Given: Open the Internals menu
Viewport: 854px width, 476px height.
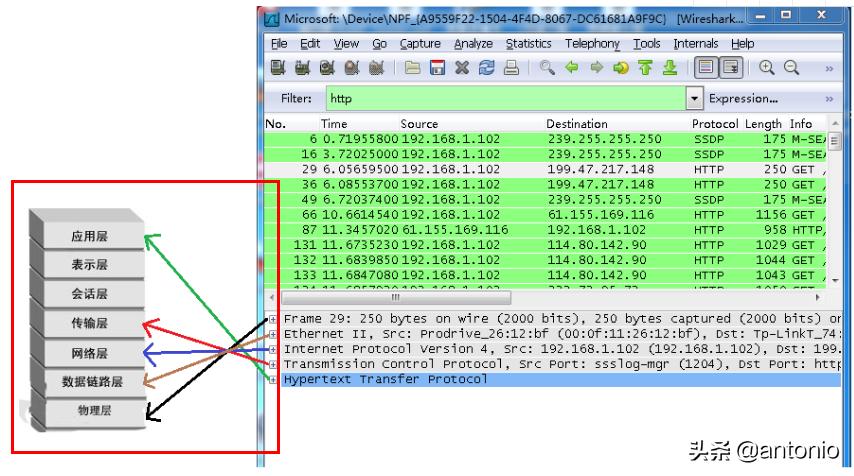Looking at the screenshot, I should [x=696, y=44].
